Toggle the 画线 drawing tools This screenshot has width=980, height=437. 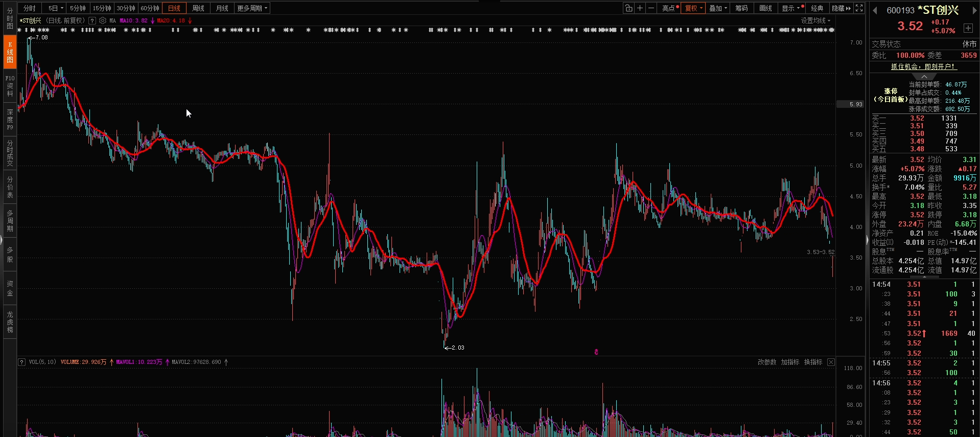765,8
